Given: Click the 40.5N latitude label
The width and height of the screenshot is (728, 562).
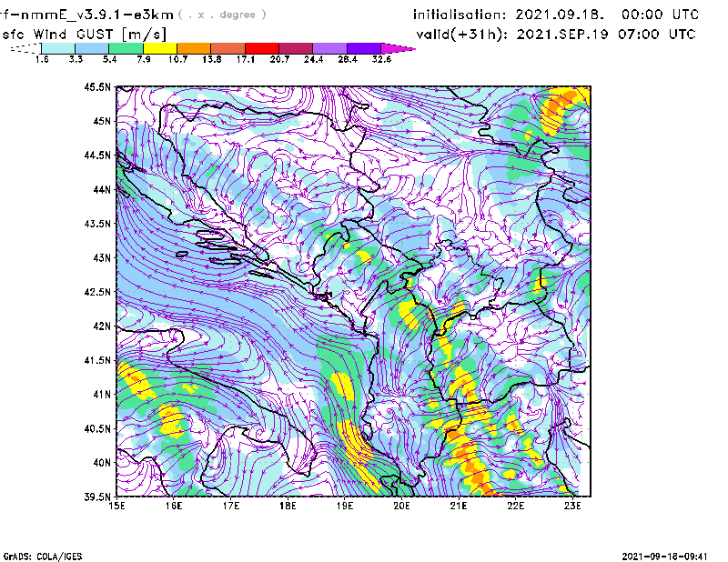Looking at the screenshot, I should point(98,428).
